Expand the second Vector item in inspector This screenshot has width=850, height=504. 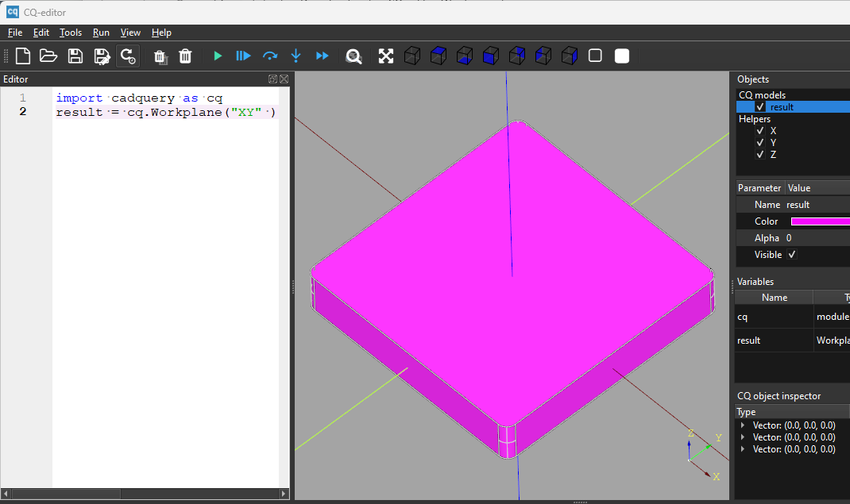pyautogui.click(x=743, y=437)
